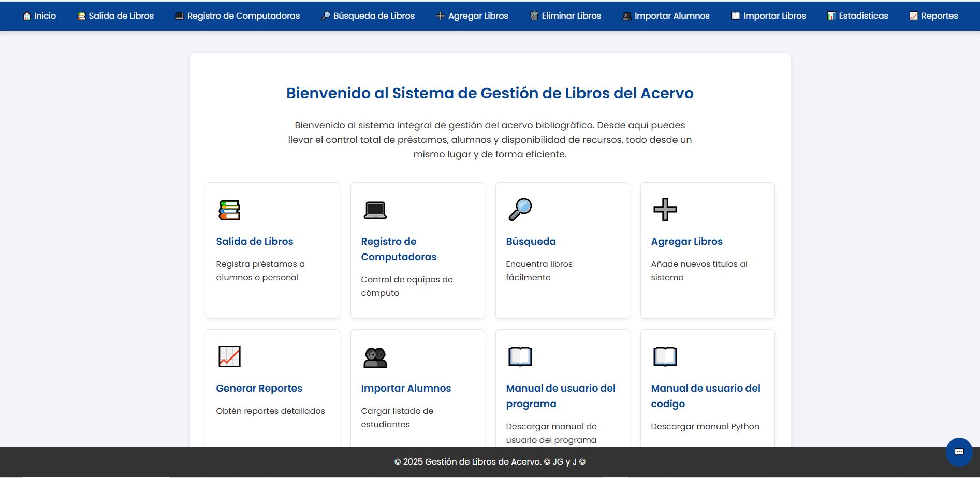Click the plus icon on Agregar Libros card

coord(664,210)
